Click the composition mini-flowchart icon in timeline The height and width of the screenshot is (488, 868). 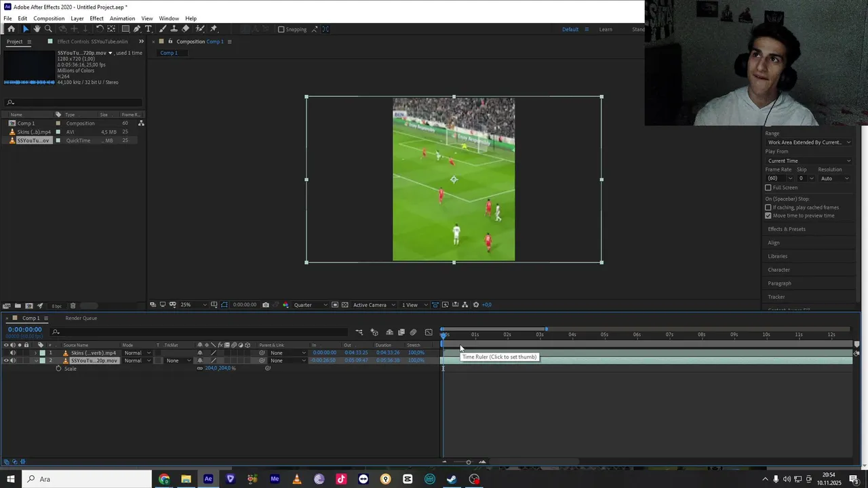[x=359, y=332]
